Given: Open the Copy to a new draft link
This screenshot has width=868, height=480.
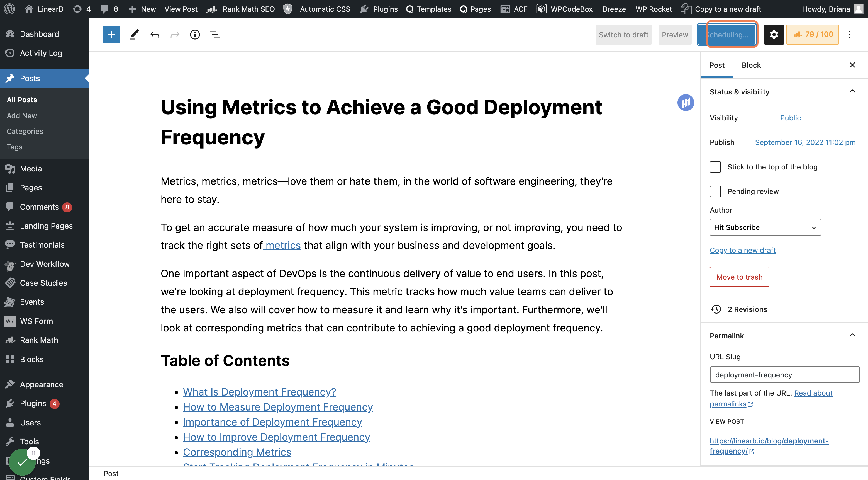Looking at the screenshot, I should point(743,250).
